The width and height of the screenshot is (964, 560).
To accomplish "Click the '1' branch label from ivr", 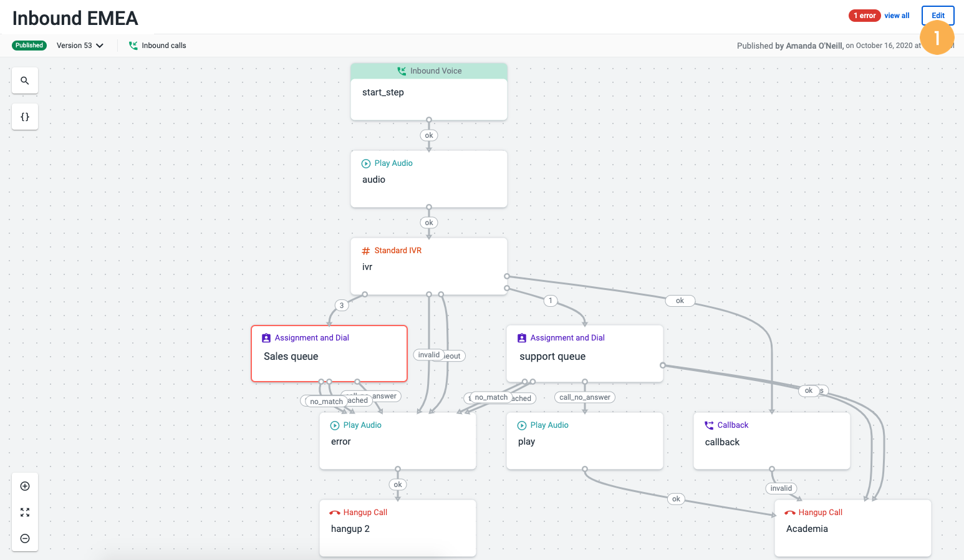I will 551,301.
